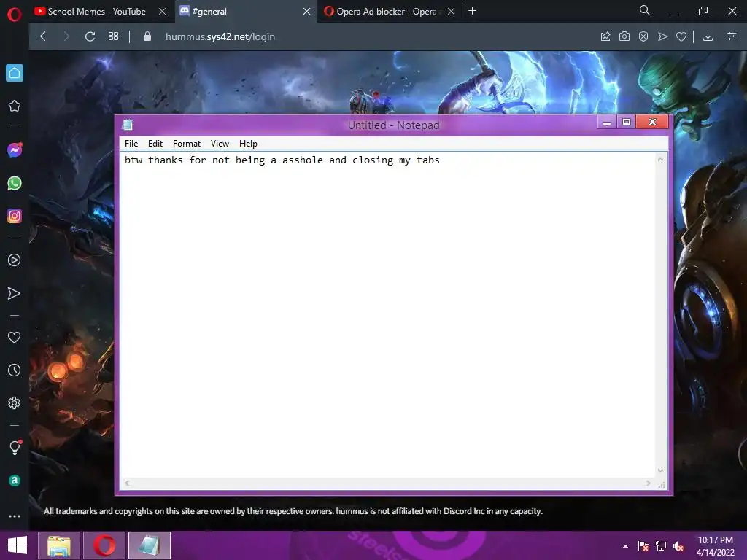Open the three-dots sidebar setup menu
This screenshot has width=747, height=560.
[15, 516]
